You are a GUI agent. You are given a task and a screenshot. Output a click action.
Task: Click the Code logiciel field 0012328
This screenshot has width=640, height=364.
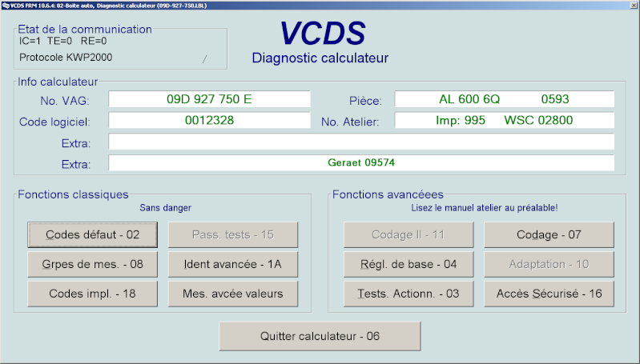(x=209, y=120)
